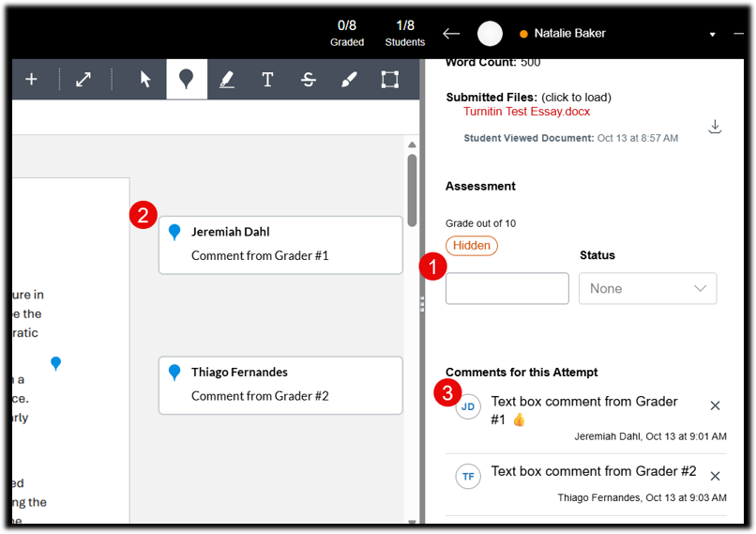Click the 0/8 Graded counter
This screenshot has height=534, width=756.
coord(347,33)
